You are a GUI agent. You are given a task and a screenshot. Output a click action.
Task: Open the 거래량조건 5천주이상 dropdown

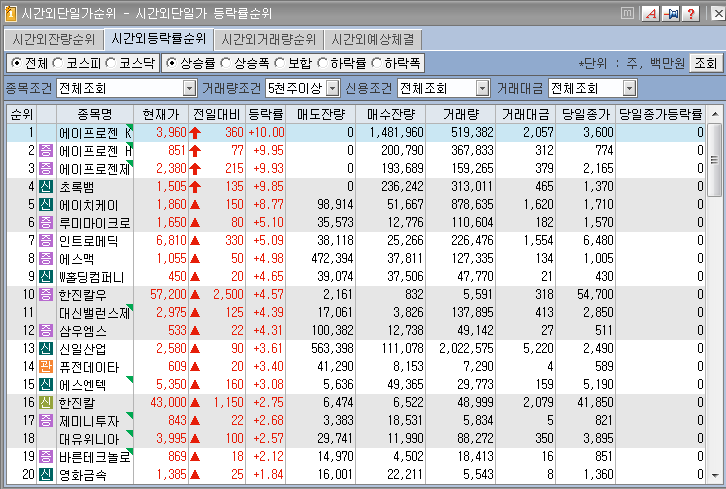(x=333, y=88)
